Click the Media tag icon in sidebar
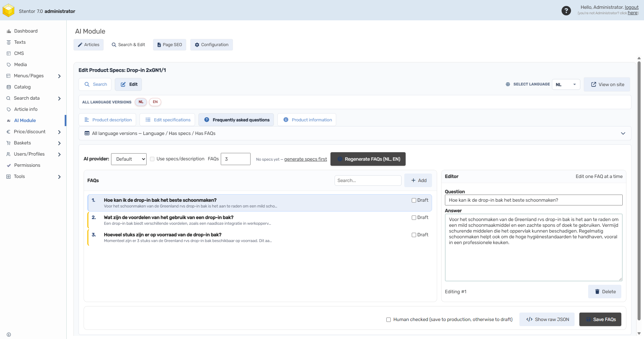 [x=9, y=65]
